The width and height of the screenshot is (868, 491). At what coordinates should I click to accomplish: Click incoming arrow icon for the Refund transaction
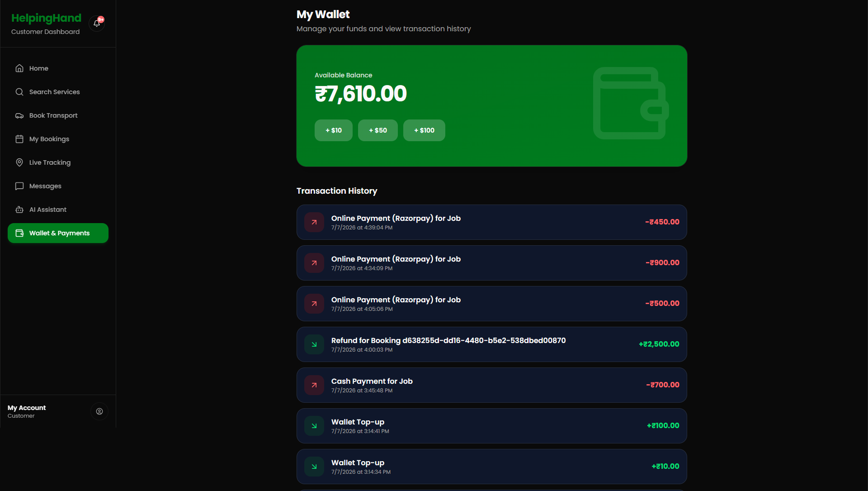(314, 344)
